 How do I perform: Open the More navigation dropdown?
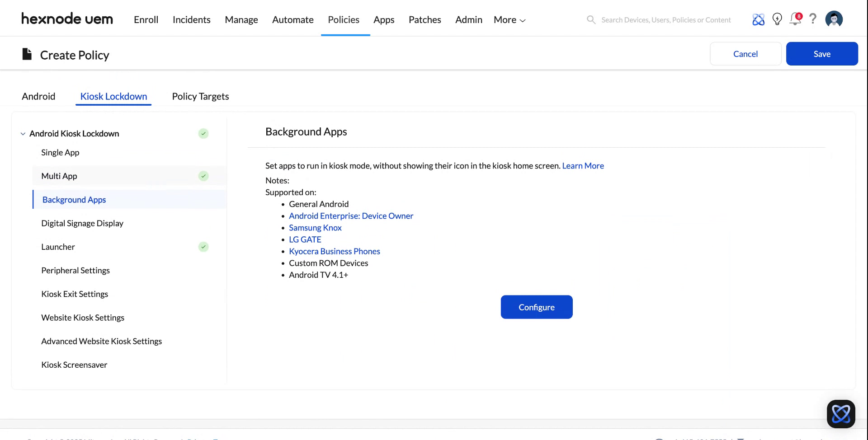[x=509, y=19]
